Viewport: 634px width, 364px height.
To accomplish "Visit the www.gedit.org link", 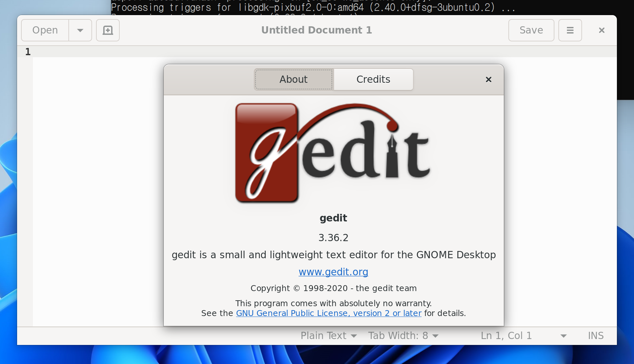I will pos(333,272).
